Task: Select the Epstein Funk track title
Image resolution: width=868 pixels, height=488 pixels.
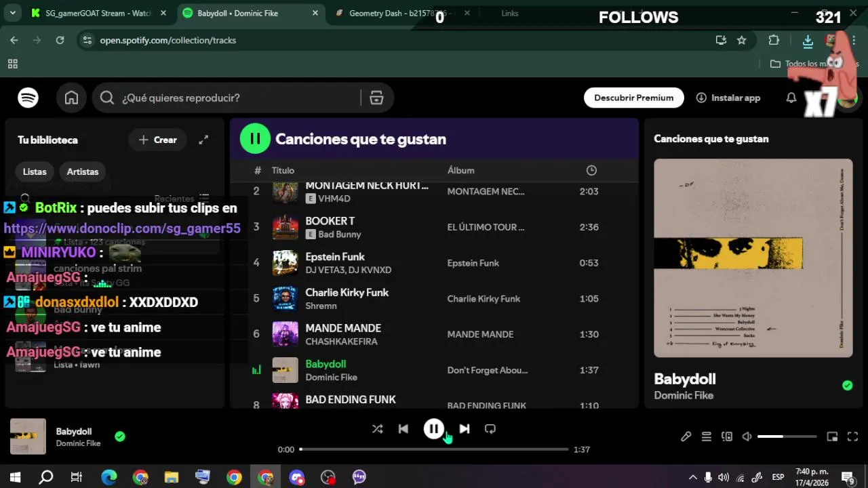Action: (x=335, y=257)
